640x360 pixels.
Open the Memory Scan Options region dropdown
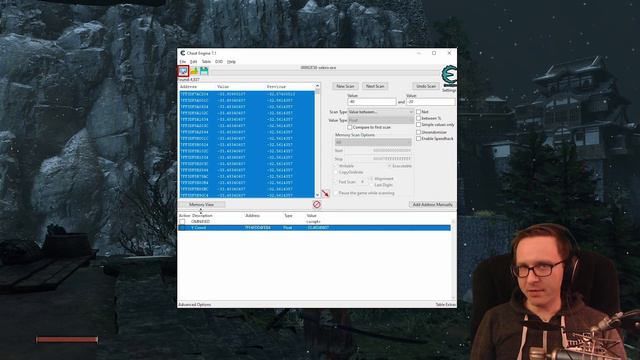point(373,142)
